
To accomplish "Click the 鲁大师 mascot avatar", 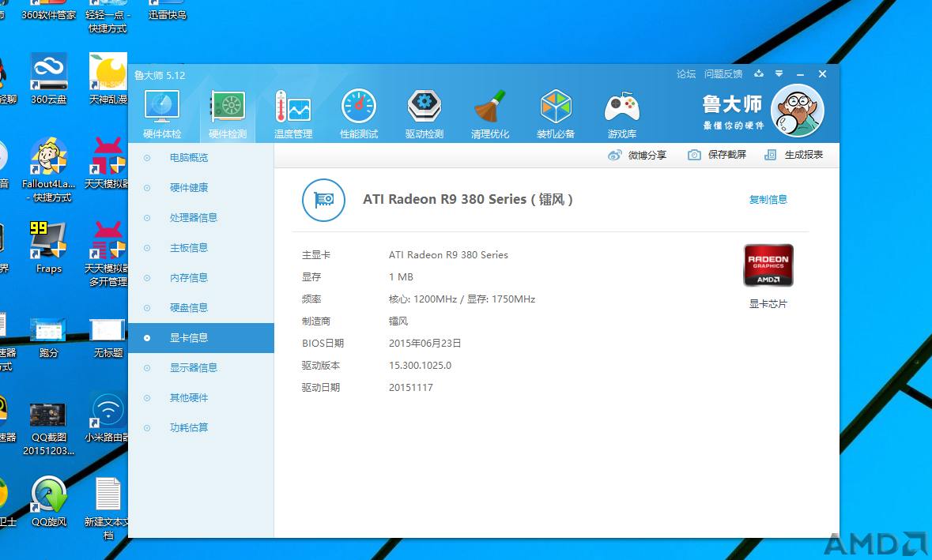I will [797, 111].
